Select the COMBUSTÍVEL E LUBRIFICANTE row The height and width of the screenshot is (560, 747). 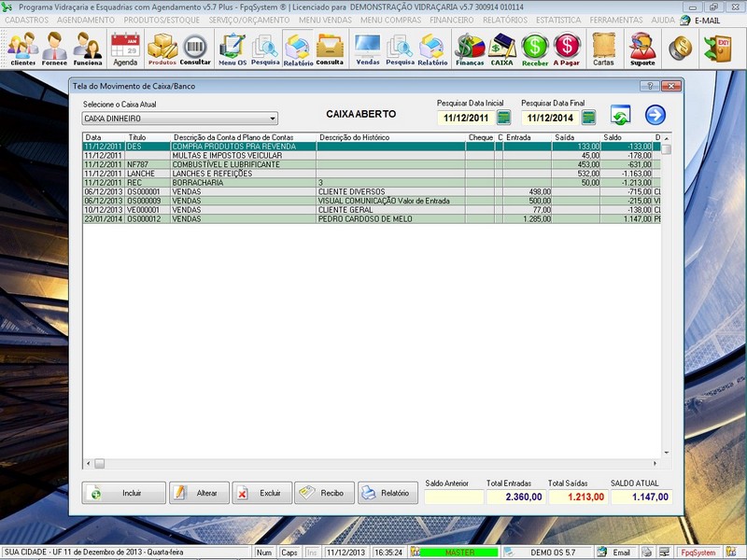click(x=243, y=164)
